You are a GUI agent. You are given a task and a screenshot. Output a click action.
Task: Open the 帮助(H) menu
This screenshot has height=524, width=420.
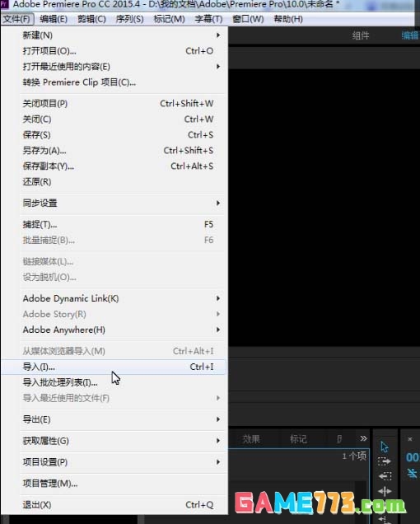point(288,19)
